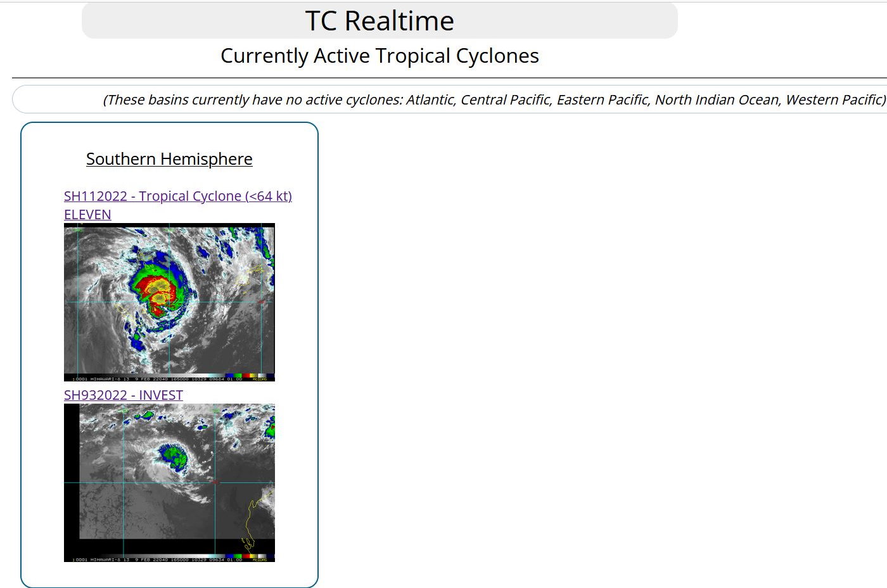Click the blue-green storm cluster in SH932022 image
Viewport: 887px width, 588px height.
coord(172,456)
